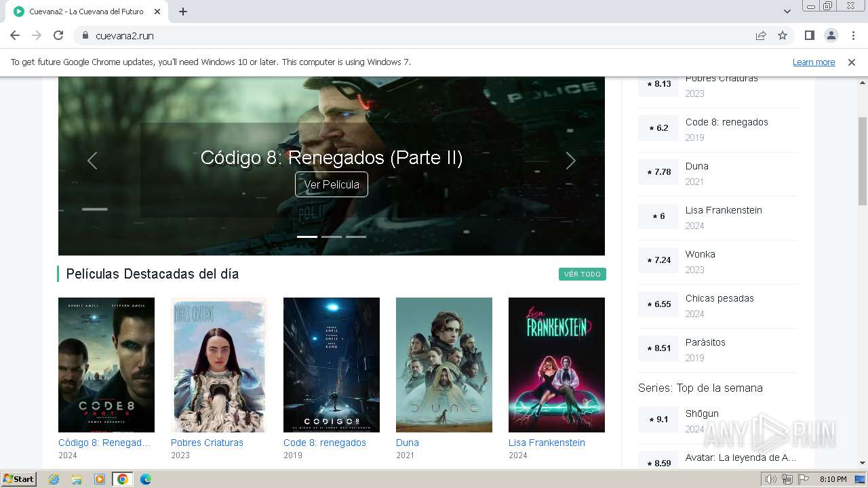Launch Microsoft Edge from the taskbar
Screen dimensions: 868x488
[x=146, y=479]
